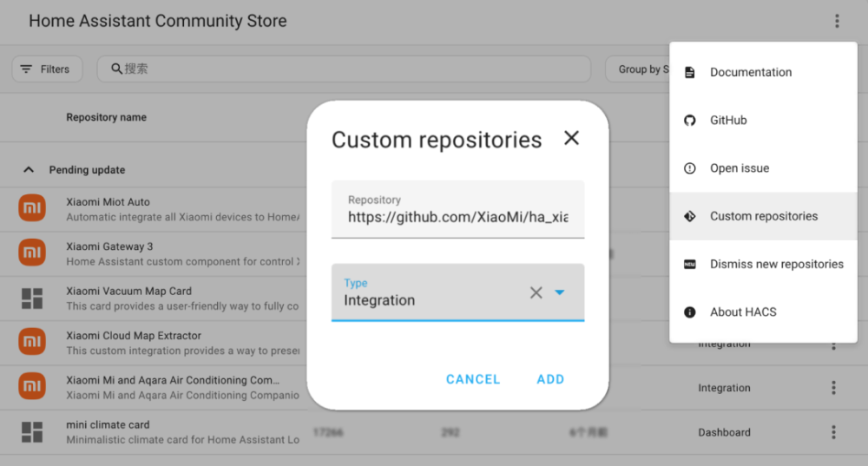Viewport: 868px width, 466px height.
Task: Click the Dismiss new repositories icon
Action: [689, 264]
